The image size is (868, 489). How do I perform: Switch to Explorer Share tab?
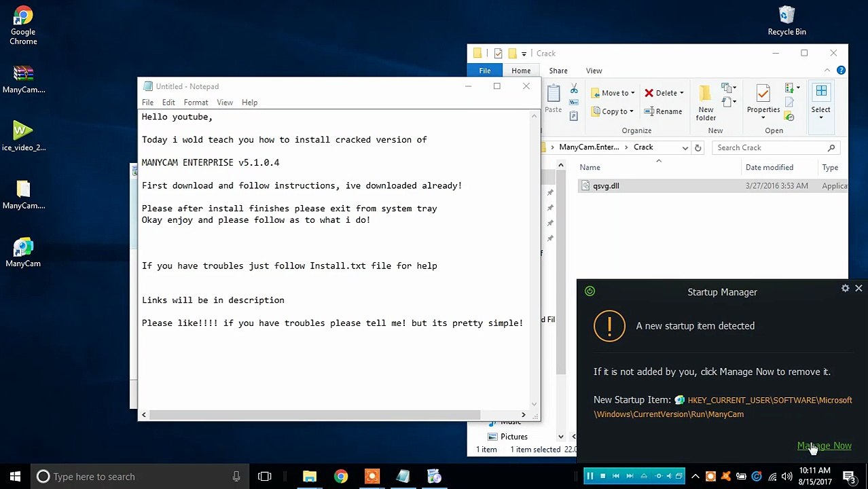click(x=558, y=71)
